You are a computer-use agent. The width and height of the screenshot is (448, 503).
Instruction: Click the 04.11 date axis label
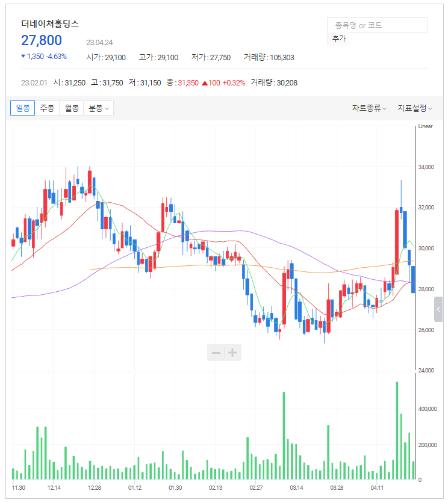pyautogui.click(x=377, y=487)
